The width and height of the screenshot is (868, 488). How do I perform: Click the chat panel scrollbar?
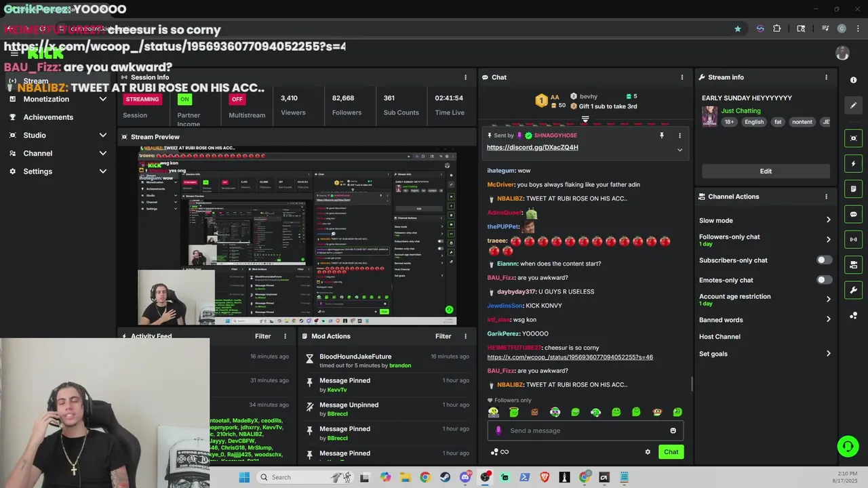(x=692, y=384)
